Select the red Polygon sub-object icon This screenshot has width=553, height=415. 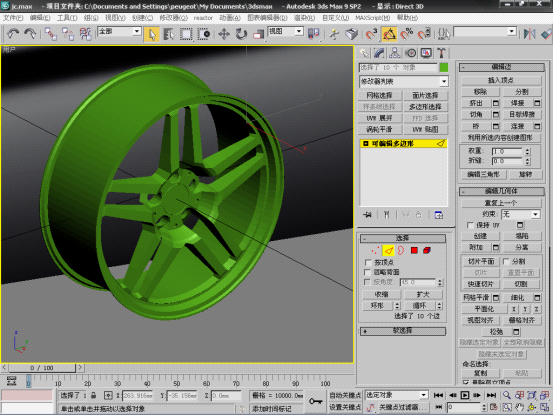click(x=414, y=250)
